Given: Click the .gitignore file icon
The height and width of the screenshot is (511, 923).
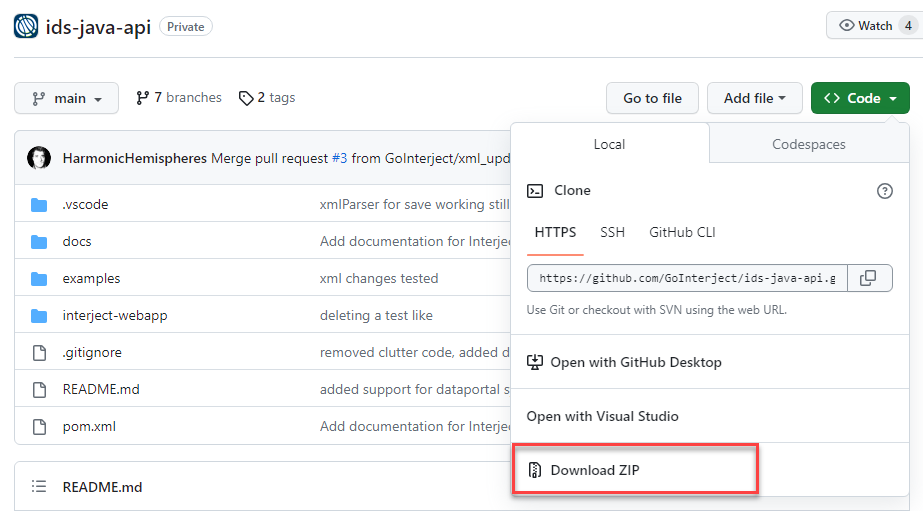Looking at the screenshot, I should coord(39,353).
